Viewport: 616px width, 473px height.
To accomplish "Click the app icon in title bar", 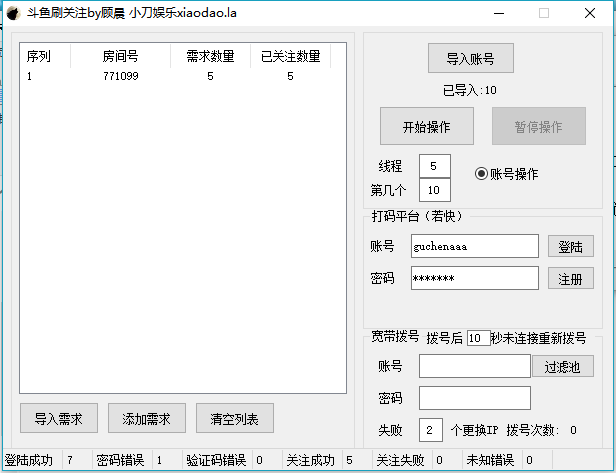I will (13, 13).
